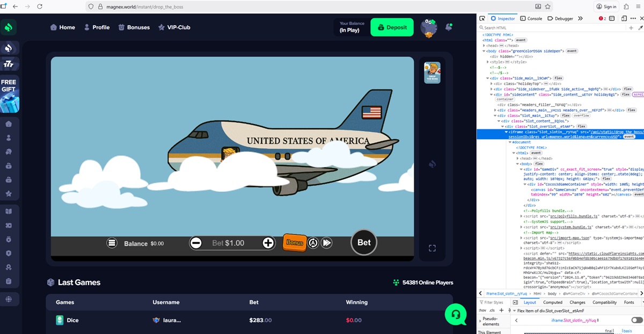
Task: Open notifications bell in header
Action: pyautogui.click(x=449, y=27)
